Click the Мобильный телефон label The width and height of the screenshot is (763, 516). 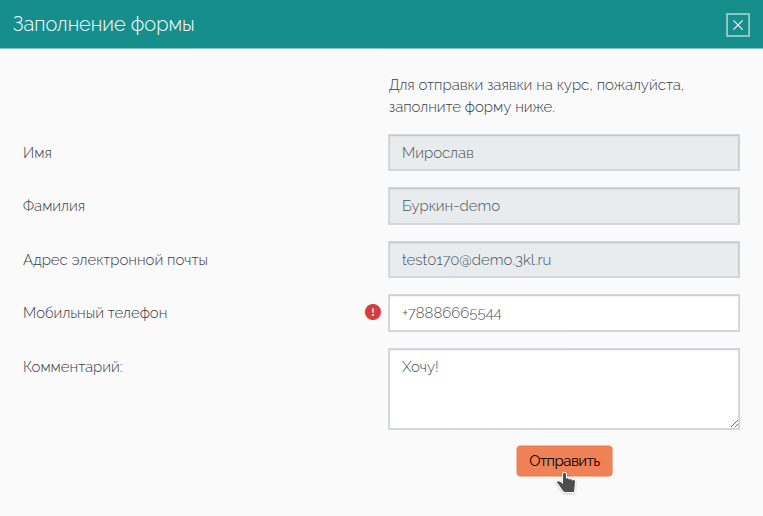95,313
